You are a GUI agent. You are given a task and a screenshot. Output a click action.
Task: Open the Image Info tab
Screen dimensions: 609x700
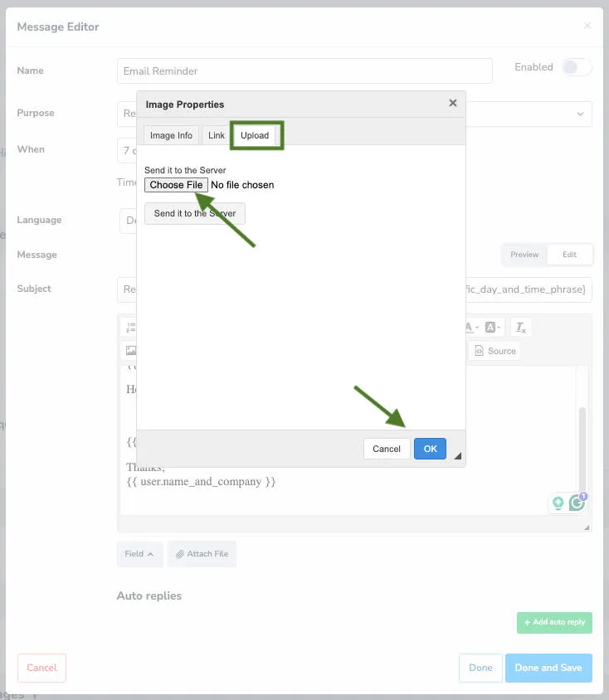[x=170, y=135]
